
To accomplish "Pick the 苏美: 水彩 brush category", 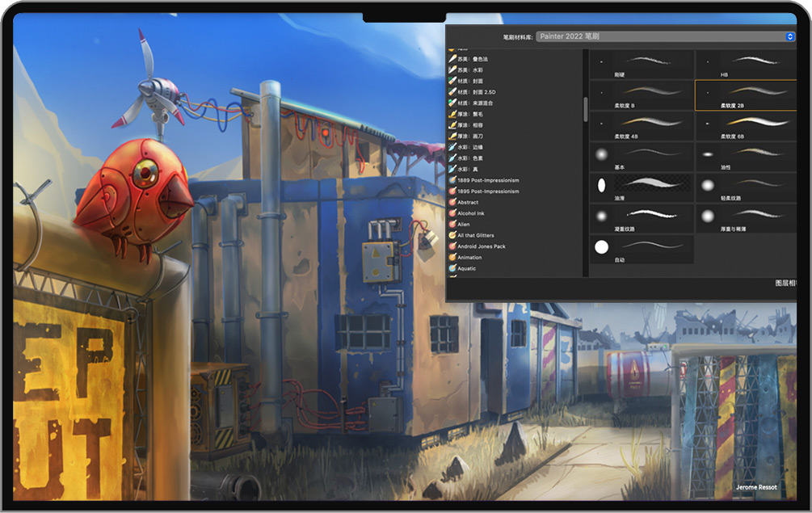I will tap(470, 70).
